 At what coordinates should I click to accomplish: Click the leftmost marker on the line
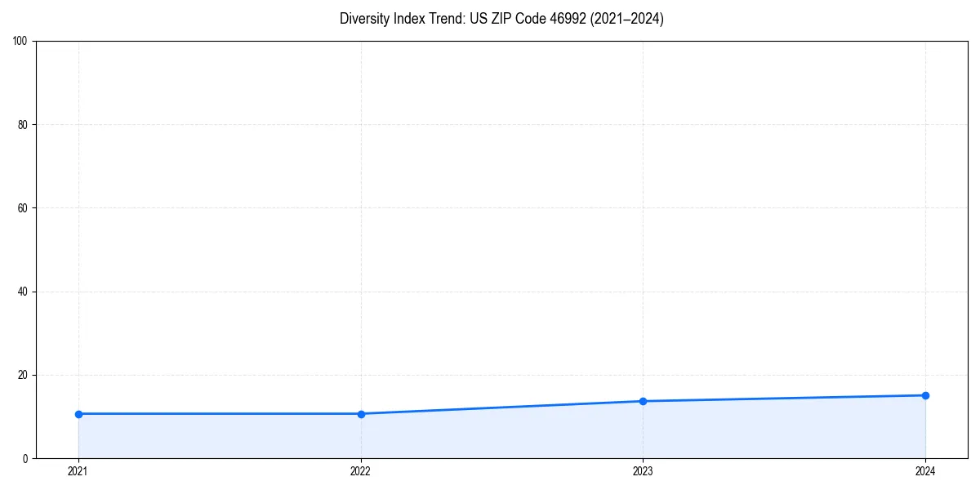click(x=78, y=414)
